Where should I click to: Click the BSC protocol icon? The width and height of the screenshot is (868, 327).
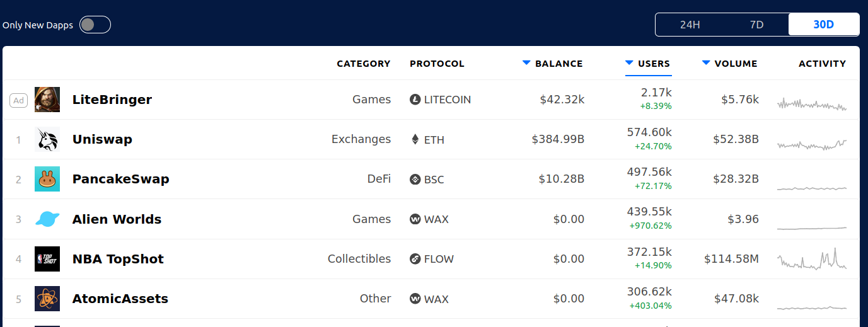coord(415,179)
